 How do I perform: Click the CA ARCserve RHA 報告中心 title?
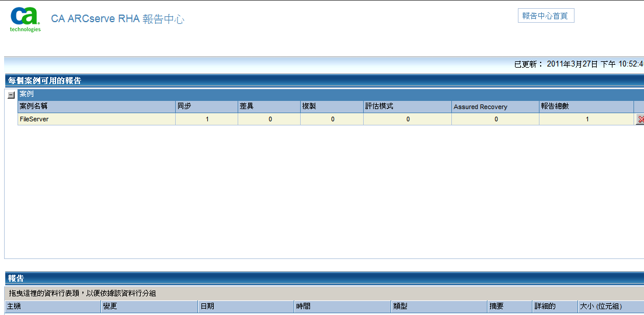pos(117,19)
